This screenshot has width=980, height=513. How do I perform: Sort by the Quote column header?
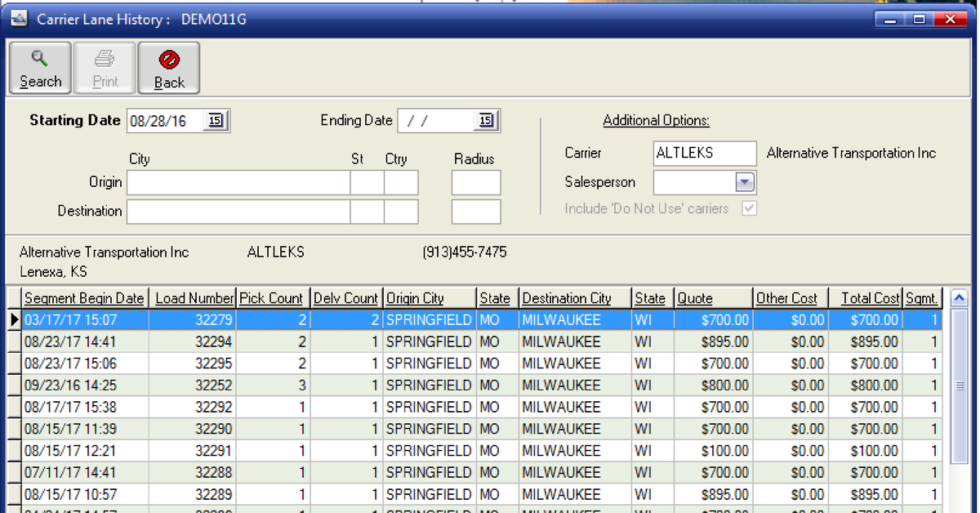711,298
